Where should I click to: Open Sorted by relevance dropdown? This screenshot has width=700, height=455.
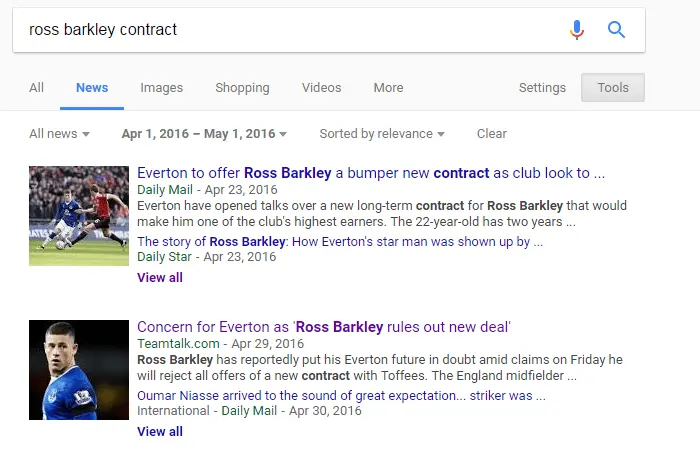pos(381,134)
